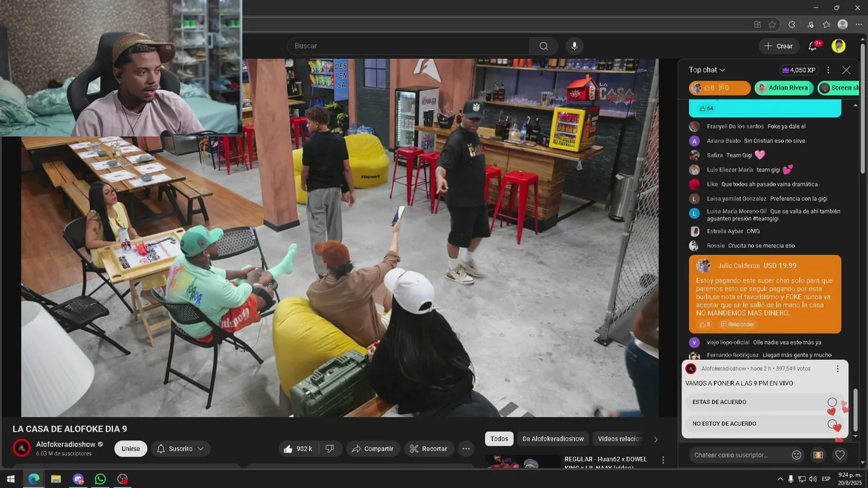Open Alofokeradioshow channel avatar
This screenshot has width=868, height=488.
(22, 448)
